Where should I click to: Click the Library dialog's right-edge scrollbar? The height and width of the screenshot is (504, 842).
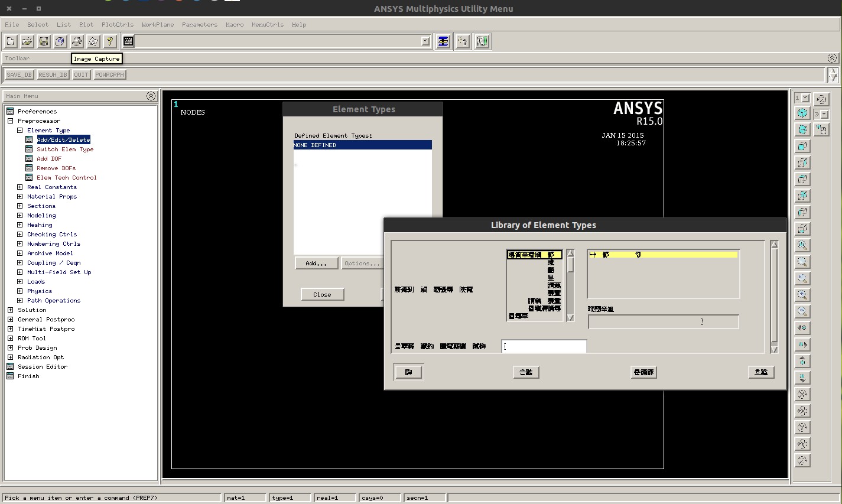tap(774, 297)
